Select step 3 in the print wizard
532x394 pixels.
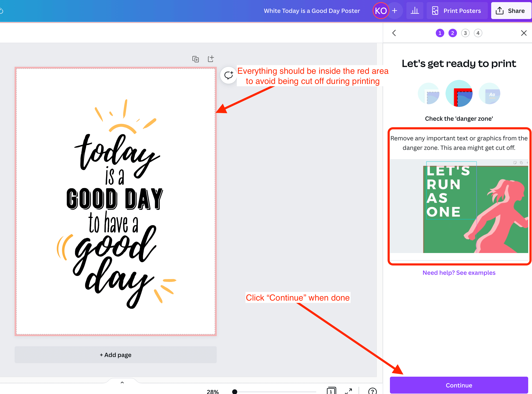(x=465, y=33)
